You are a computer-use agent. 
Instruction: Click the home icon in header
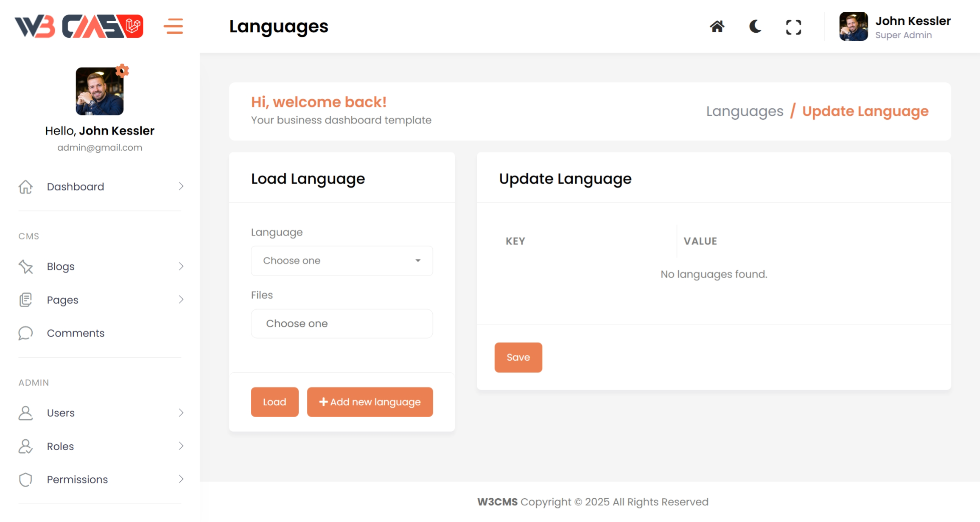pos(717,27)
